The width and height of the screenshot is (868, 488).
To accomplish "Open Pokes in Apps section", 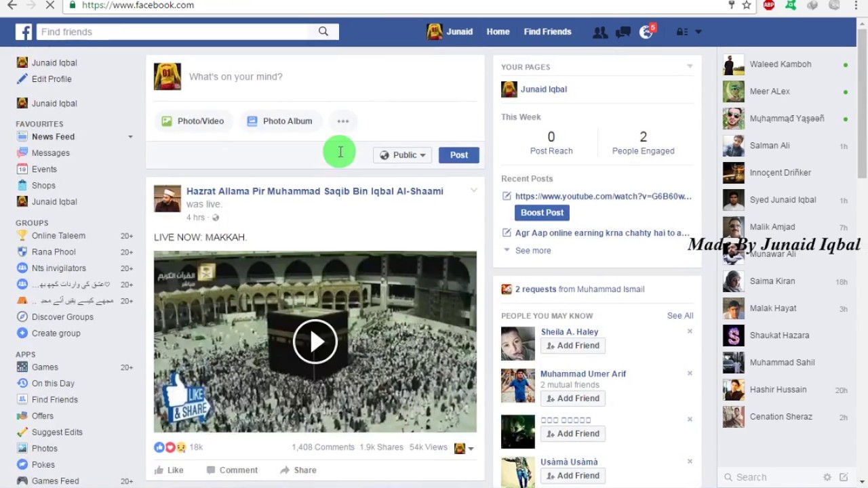I will click(x=43, y=465).
